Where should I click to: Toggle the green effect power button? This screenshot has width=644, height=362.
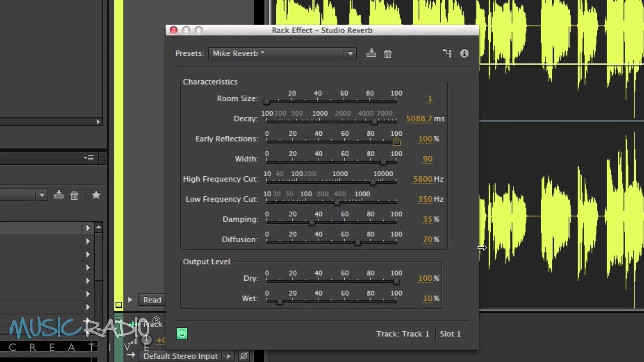[182, 334]
